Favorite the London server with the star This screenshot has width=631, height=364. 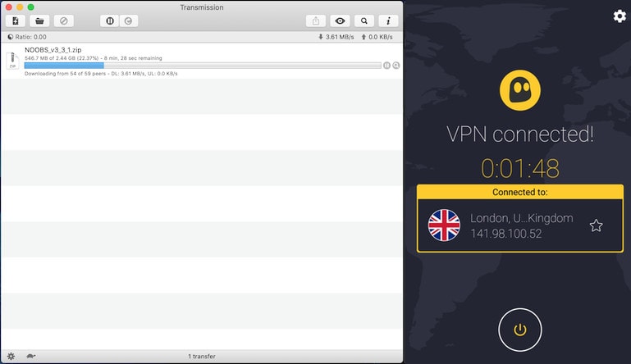click(x=597, y=225)
